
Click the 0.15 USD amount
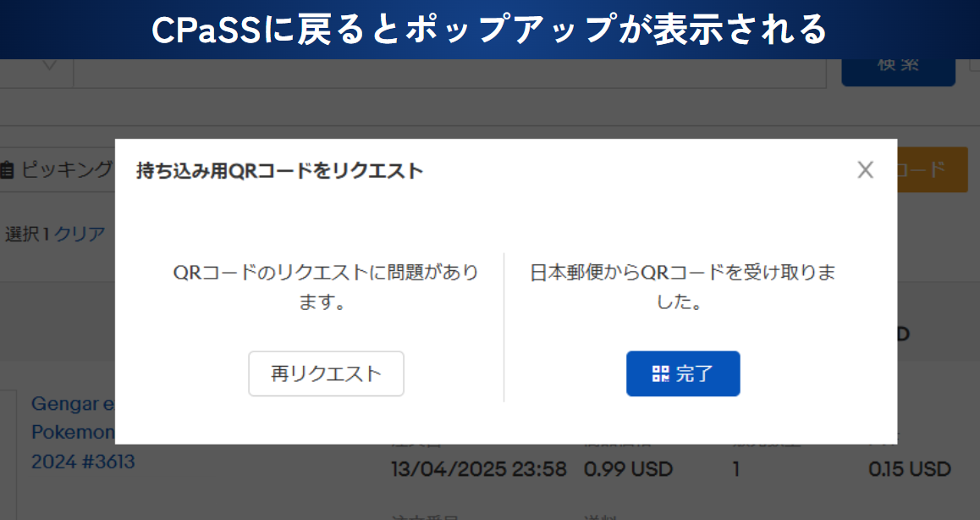tap(910, 468)
